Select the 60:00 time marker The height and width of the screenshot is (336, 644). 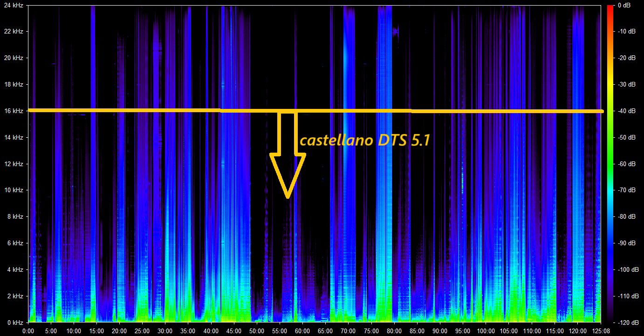point(302,331)
